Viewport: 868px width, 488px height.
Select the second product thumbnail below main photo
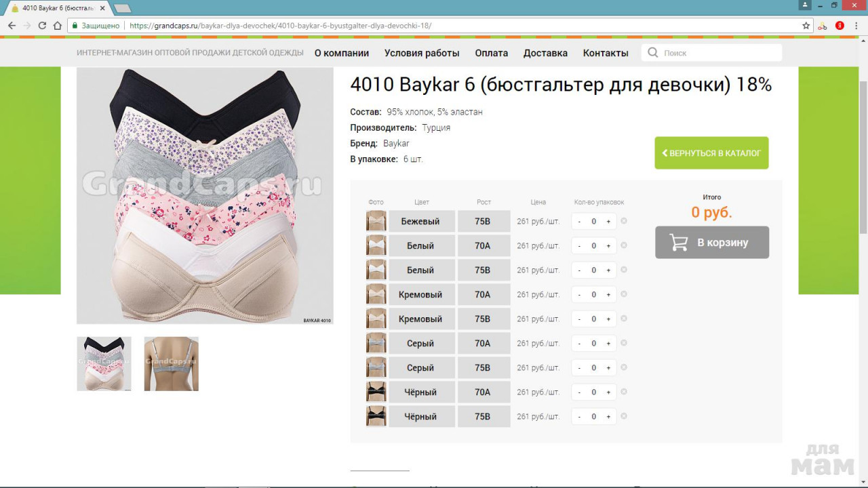(171, 364)
